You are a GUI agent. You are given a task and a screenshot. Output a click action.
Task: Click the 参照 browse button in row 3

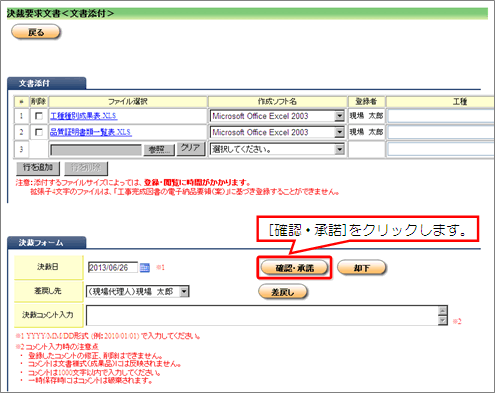tap(159, 150)
